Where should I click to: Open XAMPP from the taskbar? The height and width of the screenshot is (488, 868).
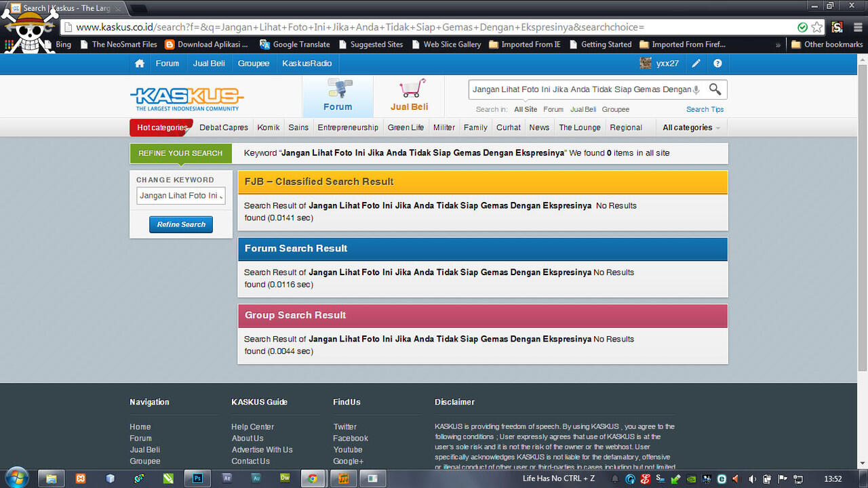81,479
